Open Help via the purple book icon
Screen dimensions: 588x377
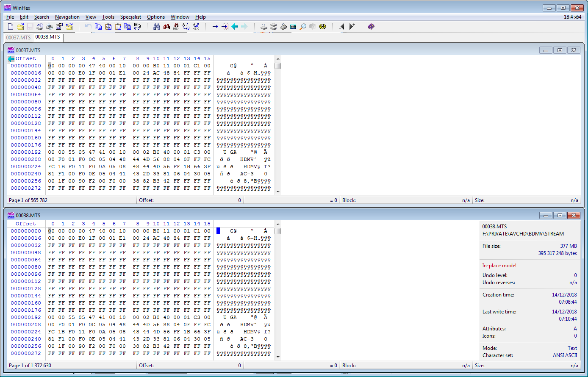pos(371,27)
